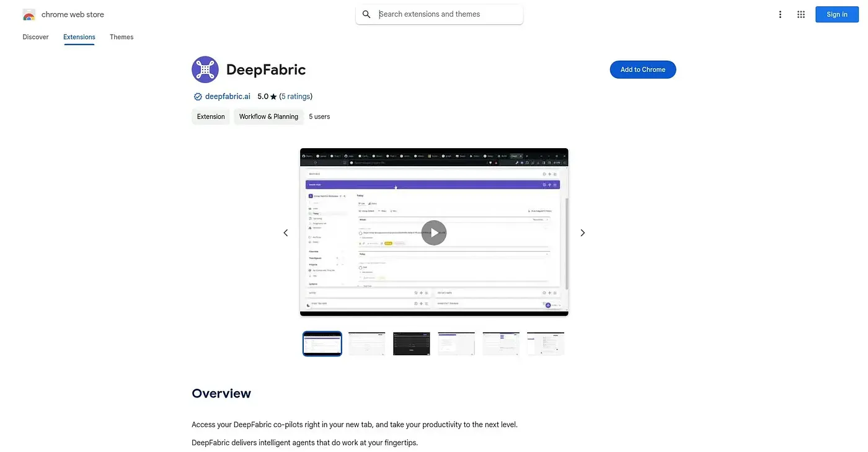868x452 pixels.
Task: Play the preview video
Action: (x=434, y=233)
